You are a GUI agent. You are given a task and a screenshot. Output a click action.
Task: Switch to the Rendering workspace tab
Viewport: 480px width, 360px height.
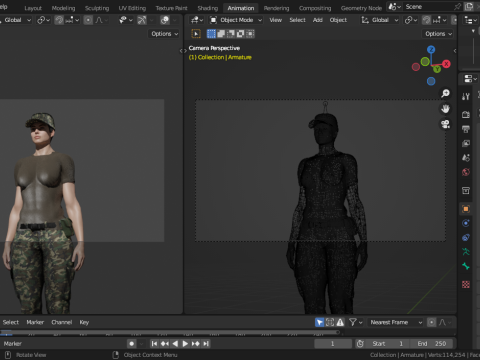click(x=276, y=8)
